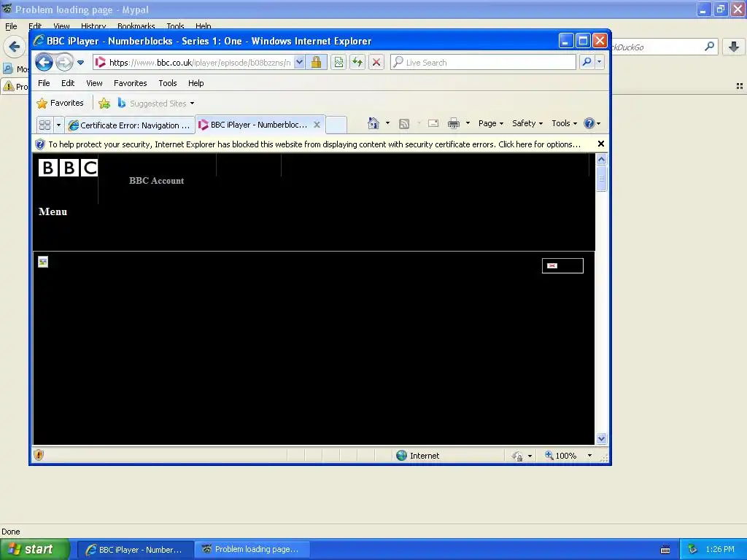Dismiss the security information bar

[601, 144]
